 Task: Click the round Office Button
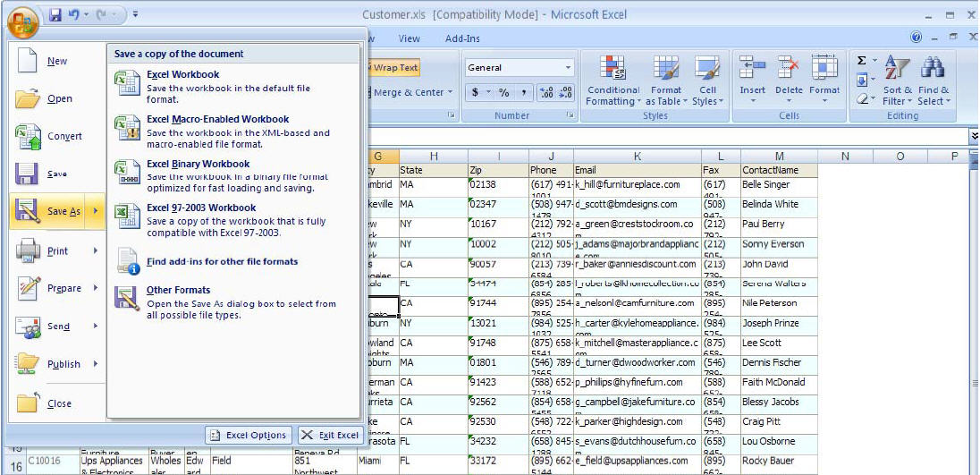(x=22, y=22)
